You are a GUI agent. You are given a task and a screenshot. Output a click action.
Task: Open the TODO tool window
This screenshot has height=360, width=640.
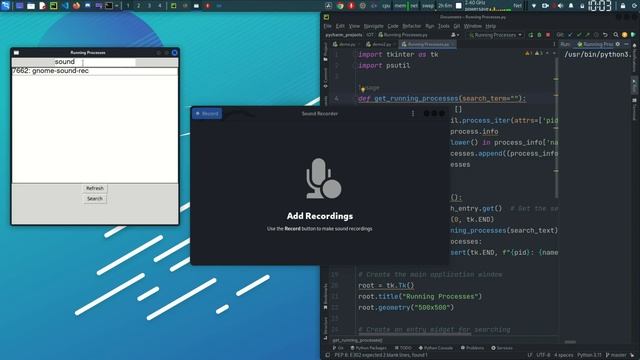tap(403, 348)
